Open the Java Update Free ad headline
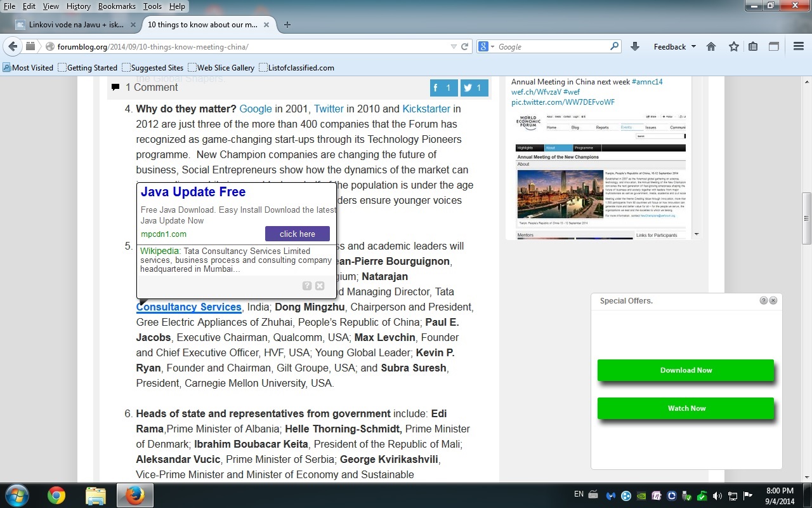Screen dimensions: 812x508 193,192
